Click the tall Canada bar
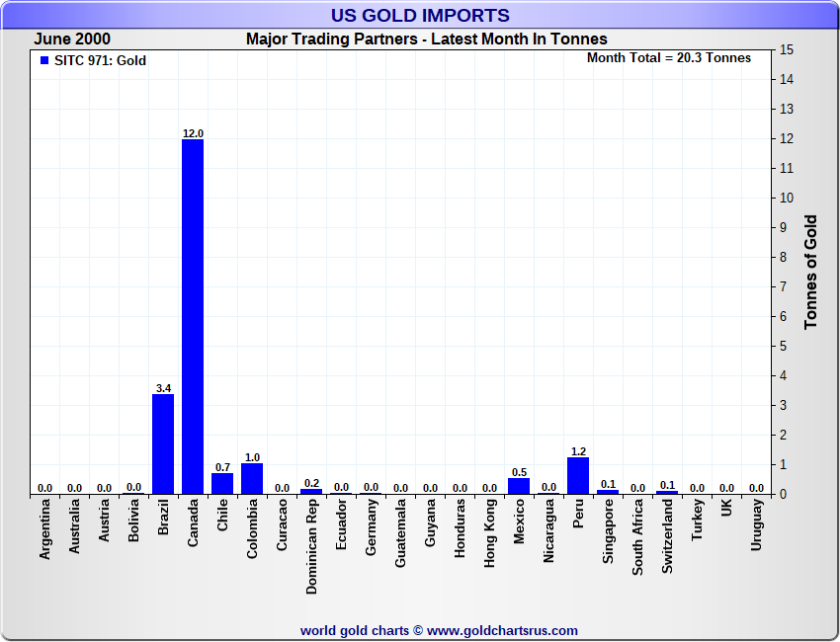This screenshot has height=642, width=840. click(x=193, y=316)
